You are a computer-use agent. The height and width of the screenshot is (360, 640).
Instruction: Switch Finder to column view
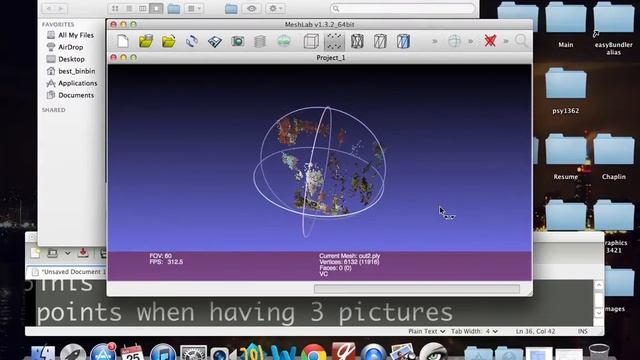pyautogui.click(x=142, y=9)
